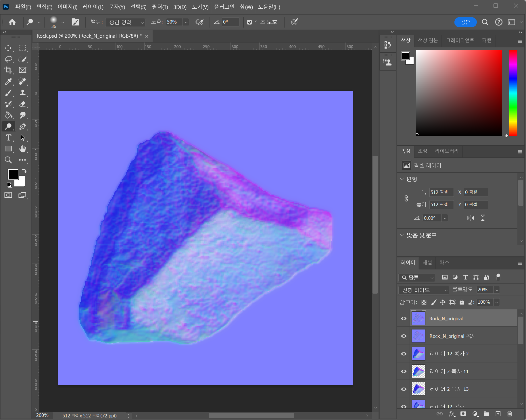Viewport: 526px width, 420px height.
Task: Open the History panel icon
Action: click(x=387, y=45)
